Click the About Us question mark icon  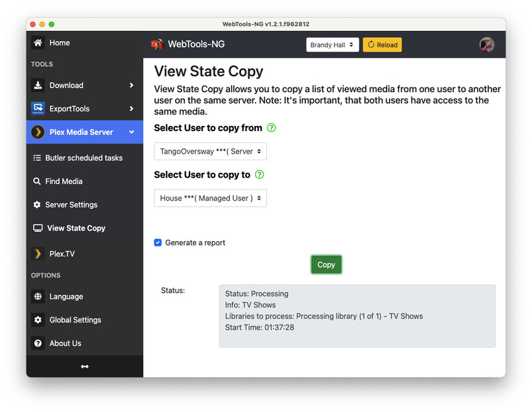pos(38,343)
